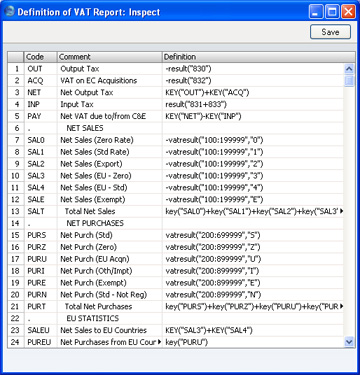Screen dimensions: 360x375
Task: Edit KEY("SAL3")+KEY("SAL4") definition
Action: tap(253, 330)
